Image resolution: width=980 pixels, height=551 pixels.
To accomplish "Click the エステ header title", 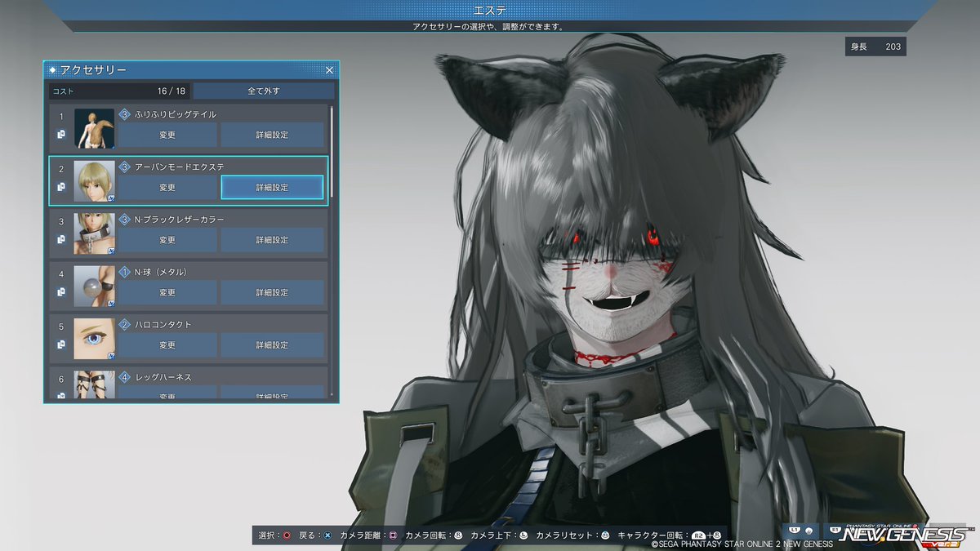I will click(x=489, y=10).
